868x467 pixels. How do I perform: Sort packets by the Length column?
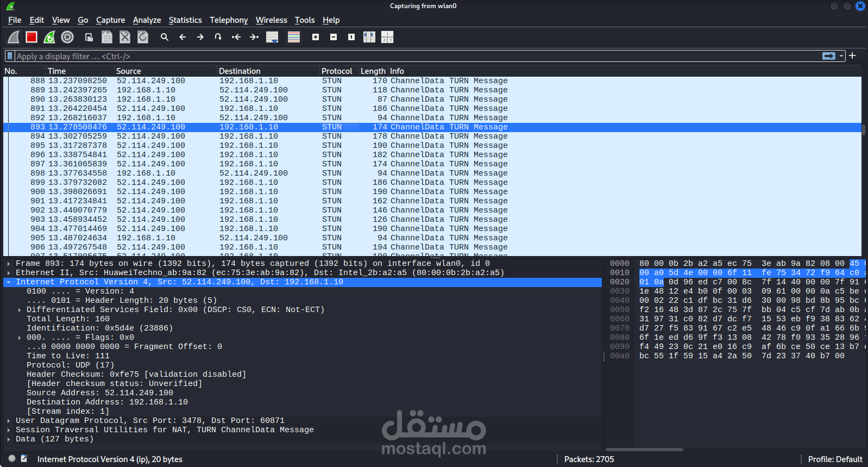373,71
